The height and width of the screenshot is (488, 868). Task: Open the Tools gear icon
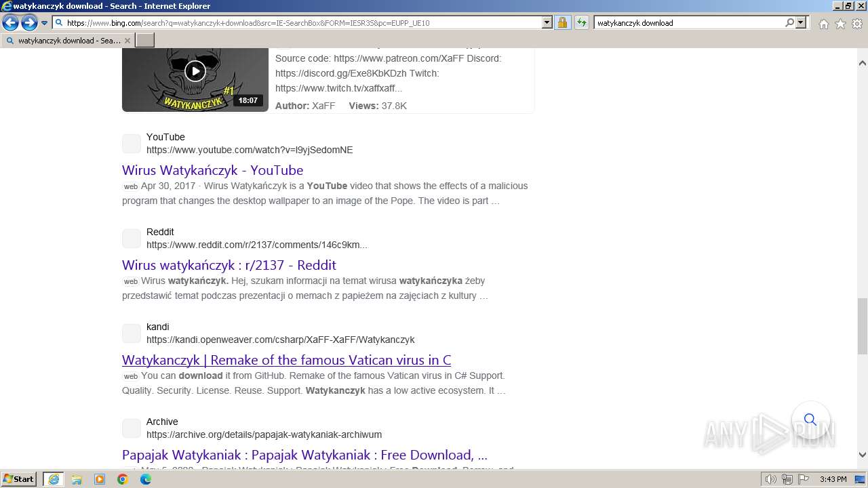tap(856, 24)
